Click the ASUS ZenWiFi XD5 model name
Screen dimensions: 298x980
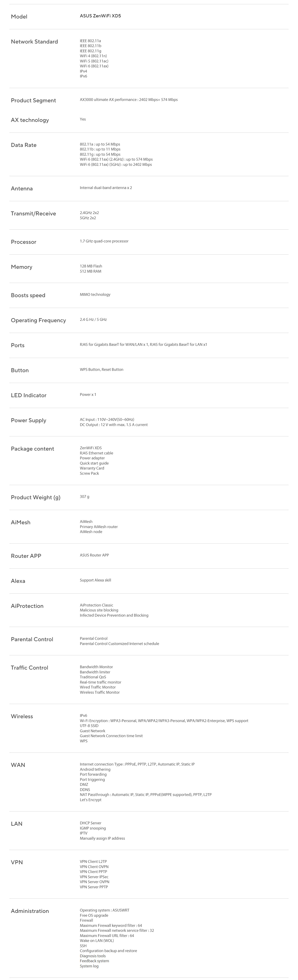click(100, 16)
